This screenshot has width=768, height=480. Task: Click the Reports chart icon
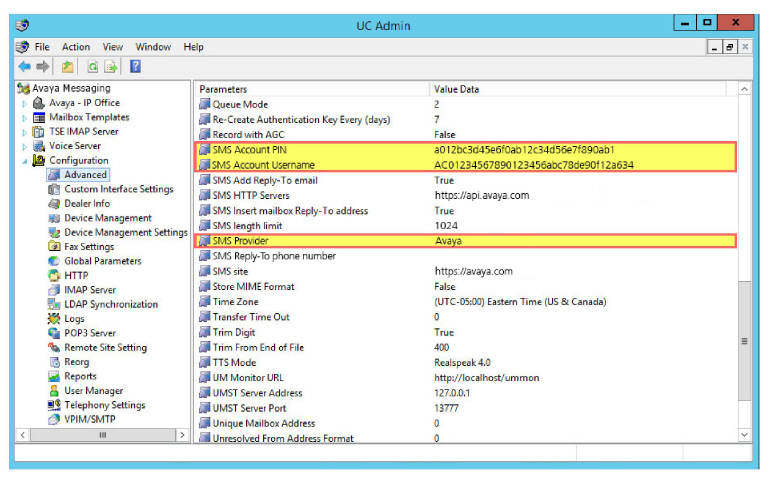pyautogui.click(x=54, y=376)
